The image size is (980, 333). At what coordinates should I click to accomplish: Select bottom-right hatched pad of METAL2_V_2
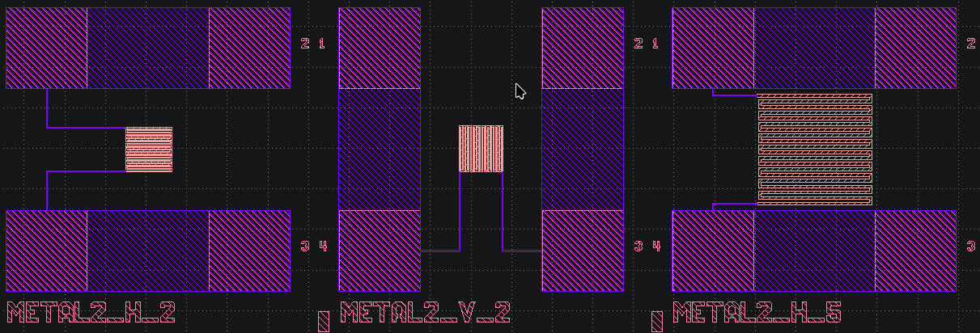(x=583, y=251)
